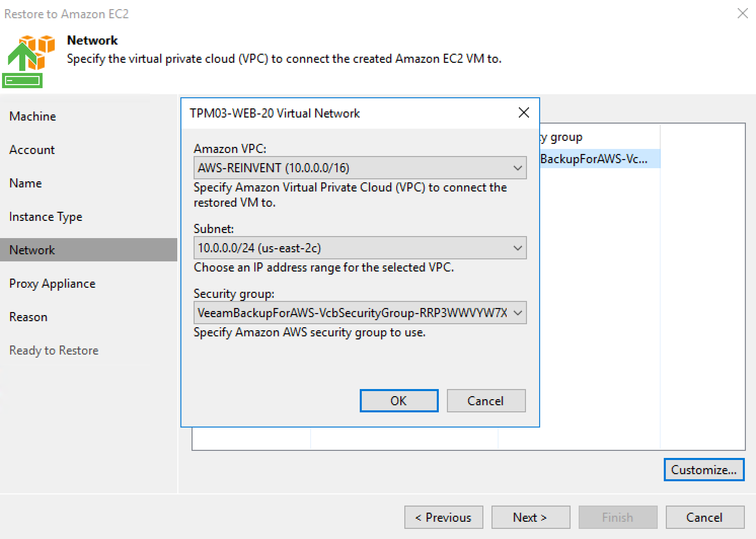Go to the Instance Type step
The height and width of the screenshot is (539, 756).
pos(46,216)
